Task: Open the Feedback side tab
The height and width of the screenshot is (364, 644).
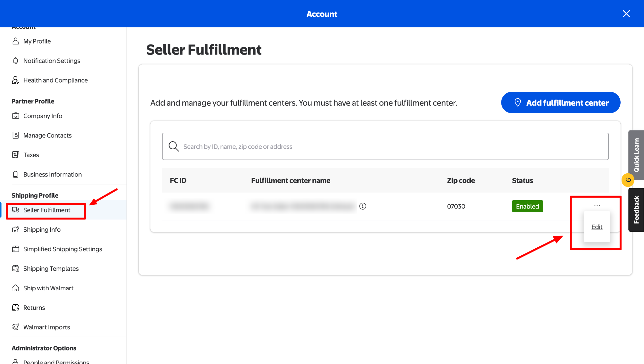Action: point(636,210)
